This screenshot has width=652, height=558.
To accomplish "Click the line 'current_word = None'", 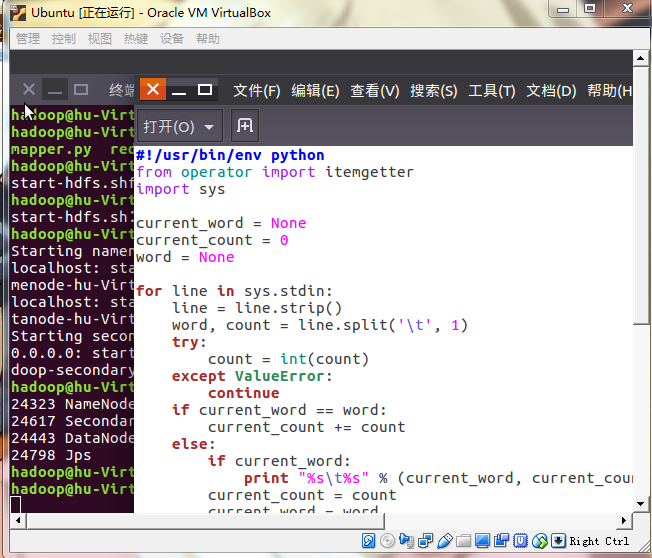I will click(221, 223).
